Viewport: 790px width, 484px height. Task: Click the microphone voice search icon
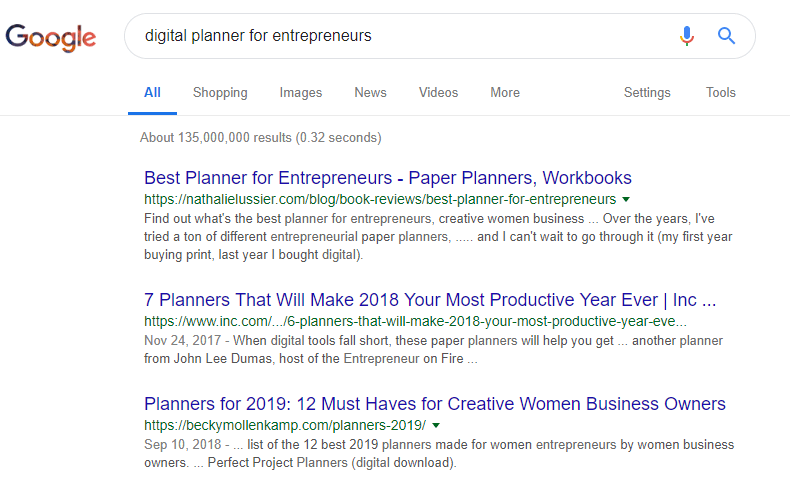pyautogui.click(x=686, y=36)
